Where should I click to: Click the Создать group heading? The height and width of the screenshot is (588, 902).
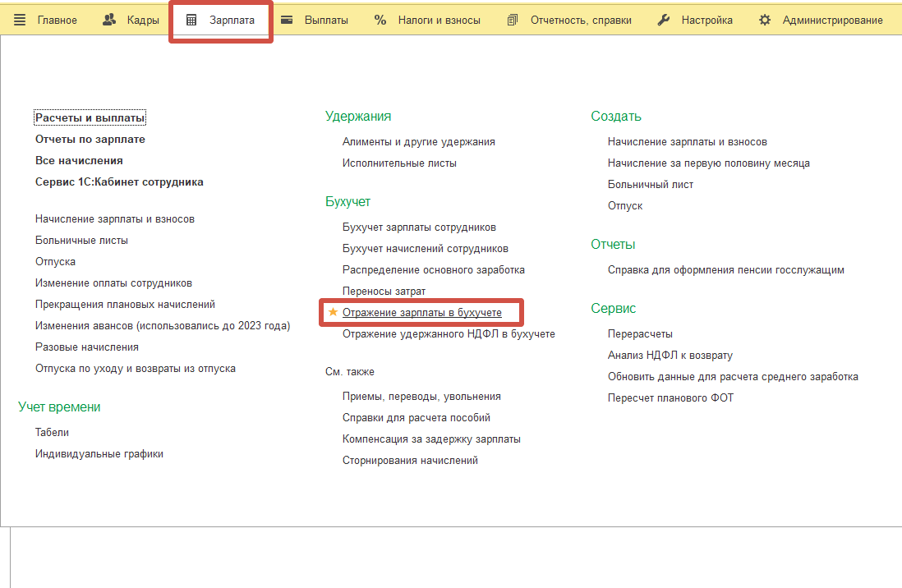(615, 117)
